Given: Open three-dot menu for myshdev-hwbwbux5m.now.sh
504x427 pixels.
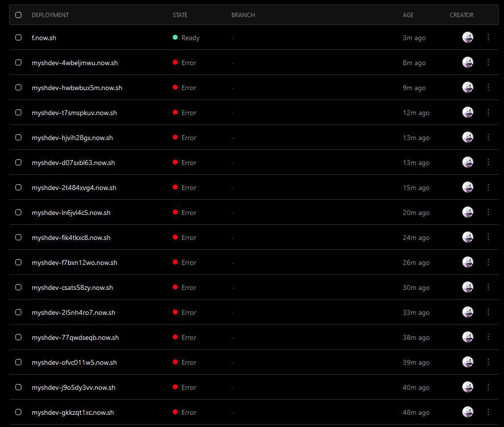Looking at the screenshot, I should [488, 87].
